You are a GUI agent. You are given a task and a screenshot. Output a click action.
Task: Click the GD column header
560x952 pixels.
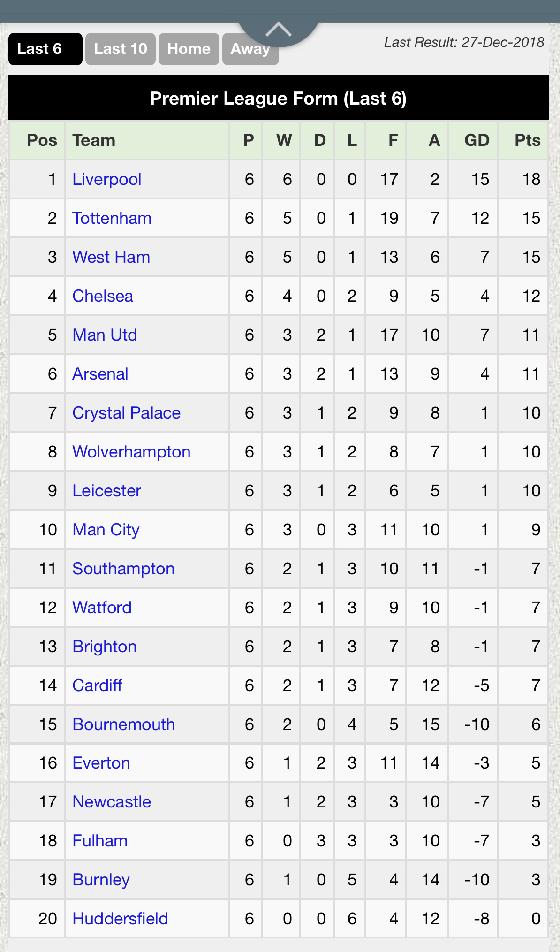477,140
